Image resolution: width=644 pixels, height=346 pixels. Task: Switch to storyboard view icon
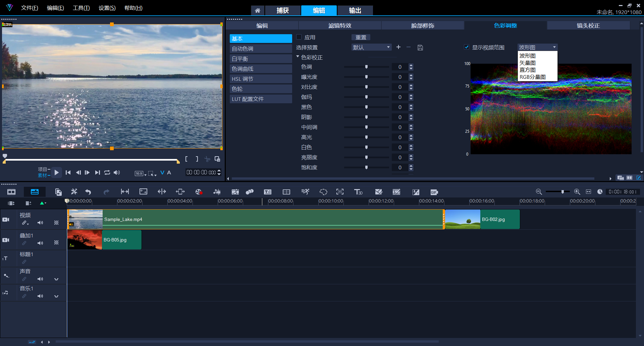(x=11, y=192)
